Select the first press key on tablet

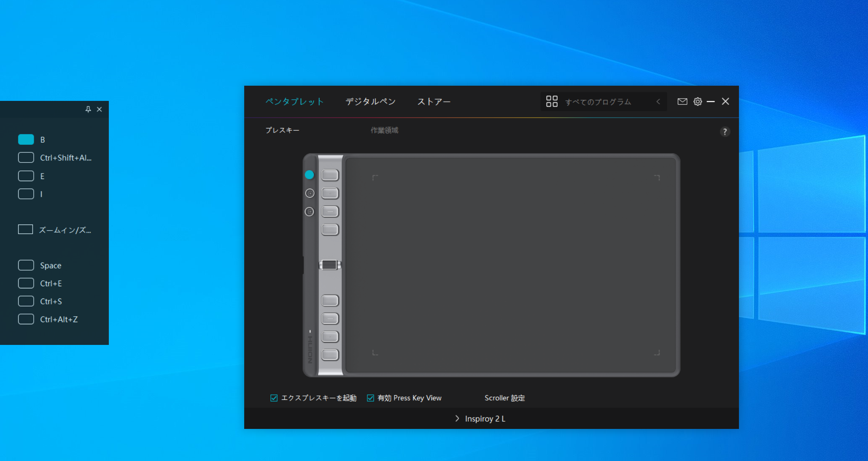tap(330, 175)
